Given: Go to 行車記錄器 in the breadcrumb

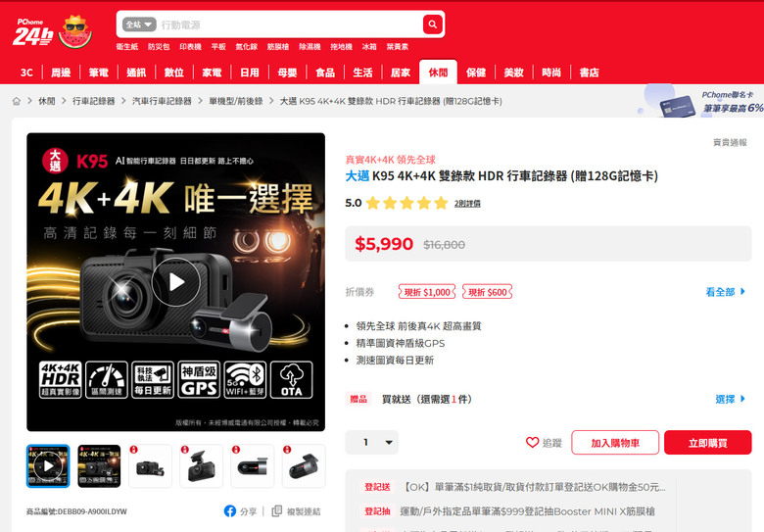Looking at the screenshot, I should [x=94, y=101].
